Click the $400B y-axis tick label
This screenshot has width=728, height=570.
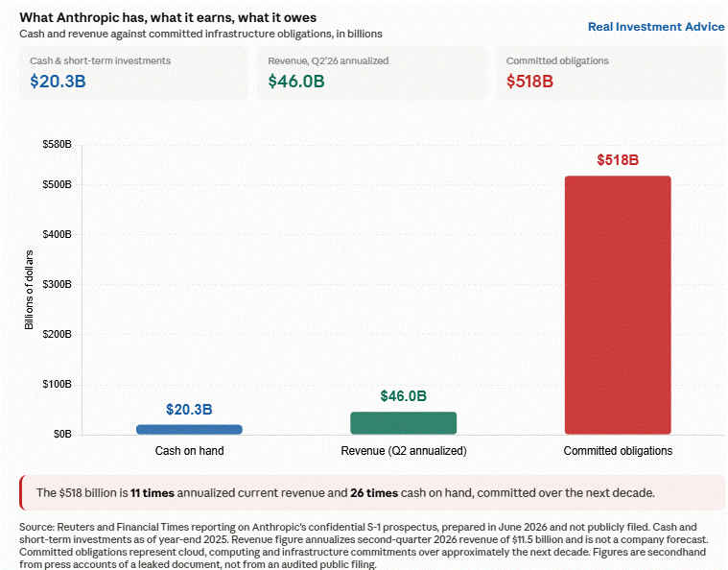[58, 234]
